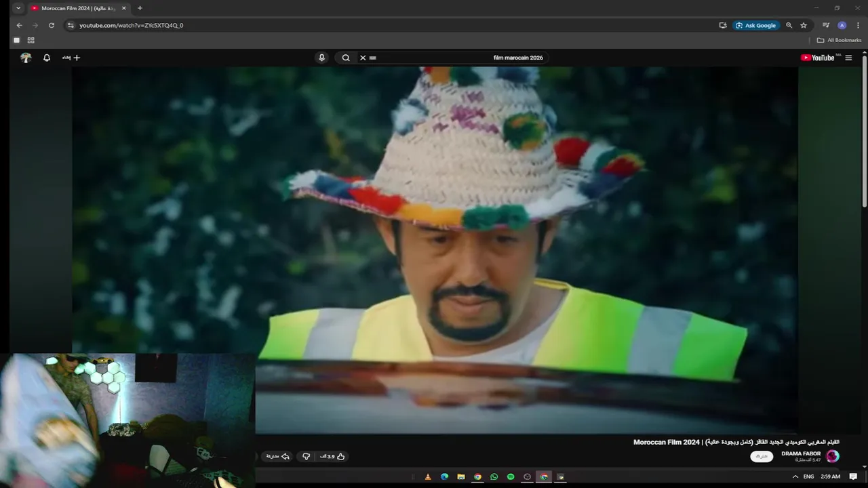868x488 pixels.
Task: Open the Chrome profile avatar
Action: [x=842, y=25]
